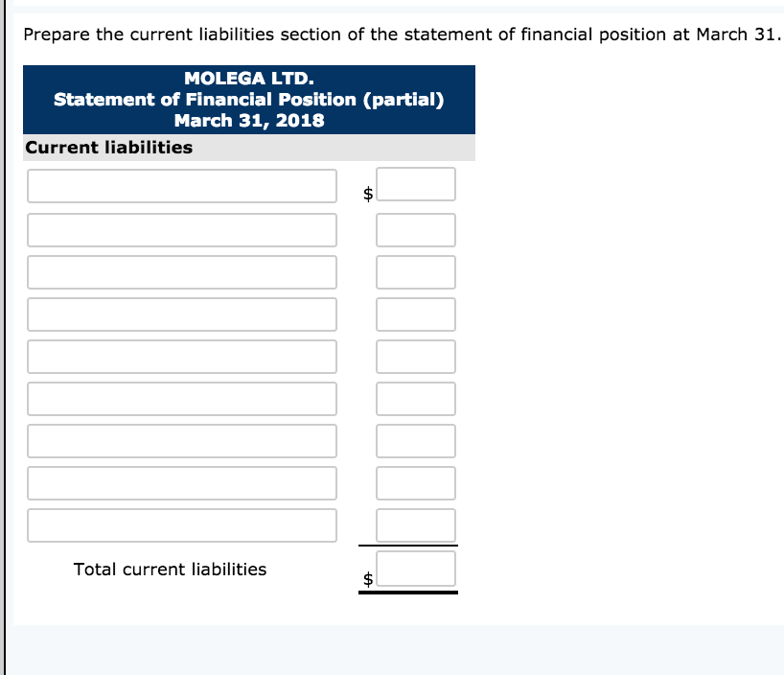This screenshot has height=675, width=784.
Task: Select the Total current liabilities label text
Action: (170, 569)
